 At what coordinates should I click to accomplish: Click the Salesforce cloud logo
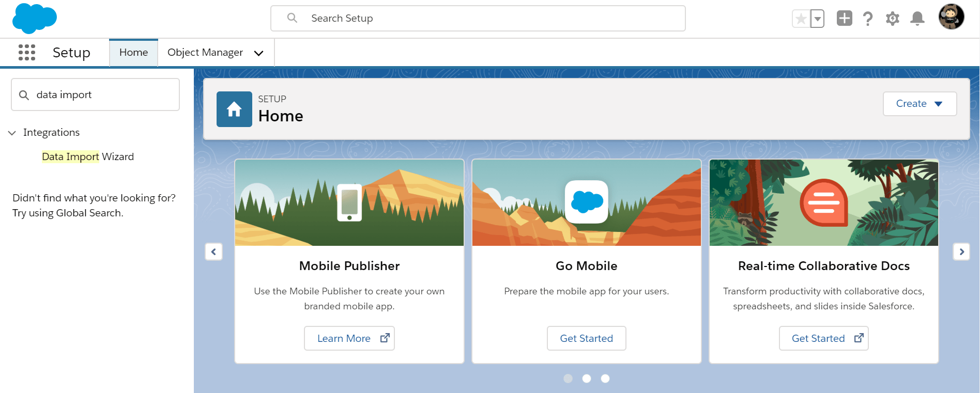coord(34,19)
